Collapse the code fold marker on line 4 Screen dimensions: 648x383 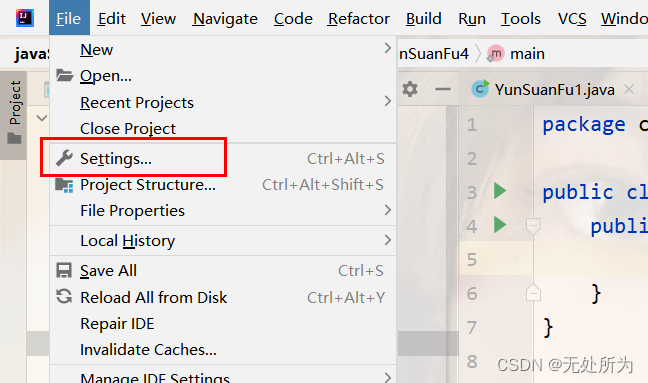pos(533,226)
